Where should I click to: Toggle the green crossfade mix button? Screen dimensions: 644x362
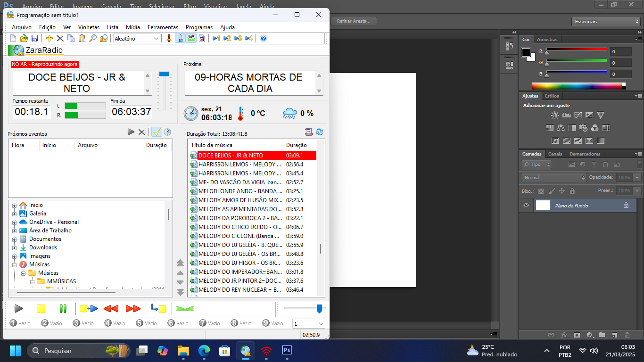(185, 309)
